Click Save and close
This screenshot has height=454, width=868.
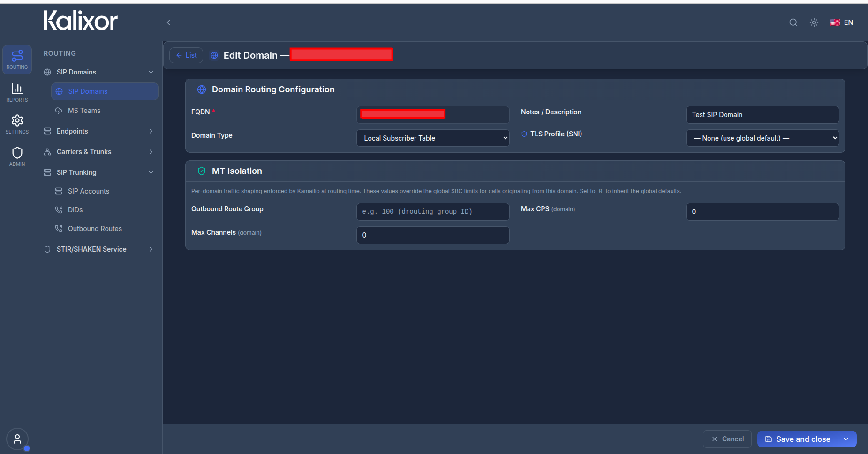[798, 439]
